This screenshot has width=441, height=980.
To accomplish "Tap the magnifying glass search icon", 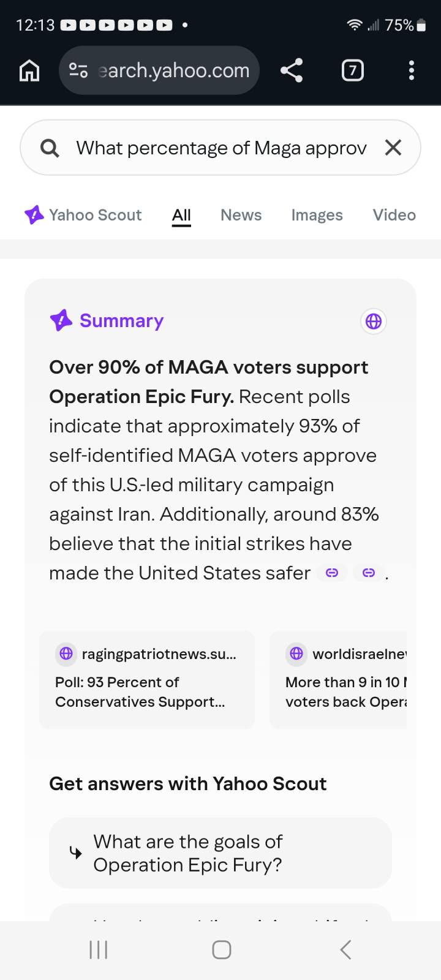I will 50,148.
